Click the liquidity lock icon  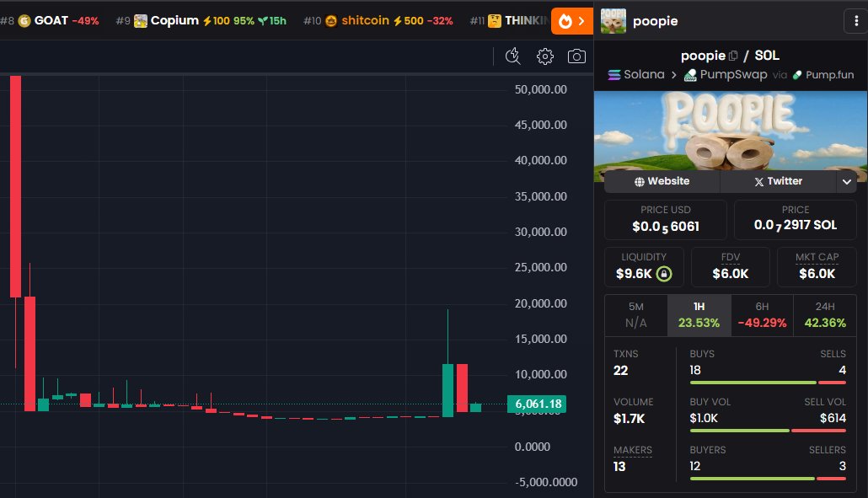[x=664, y=274]
